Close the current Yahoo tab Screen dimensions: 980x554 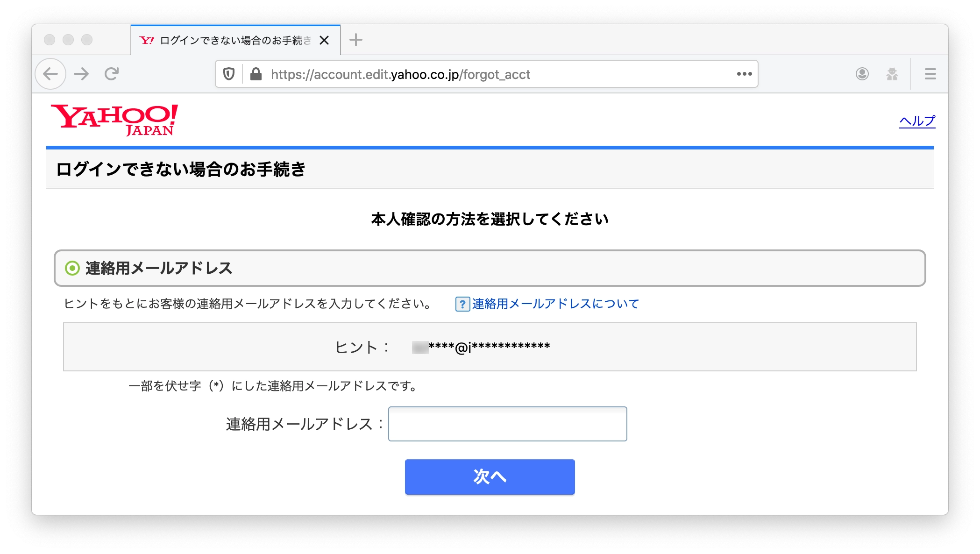click(324, 41)
